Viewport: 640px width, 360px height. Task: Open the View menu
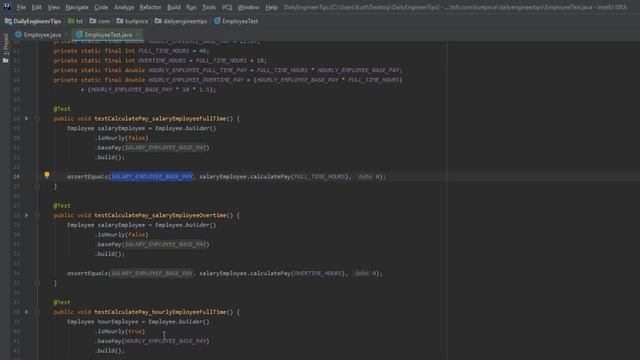pos(53,7)
